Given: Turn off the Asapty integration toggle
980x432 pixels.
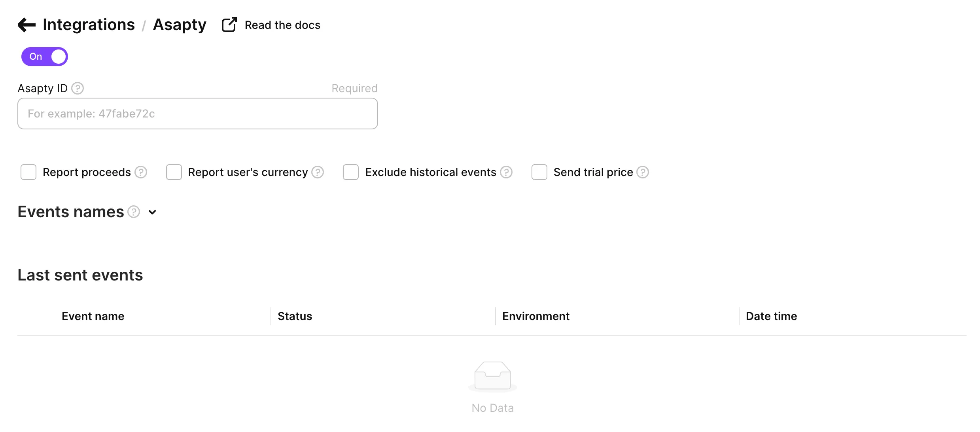Looking at the screenshot, I should (45, 57).
